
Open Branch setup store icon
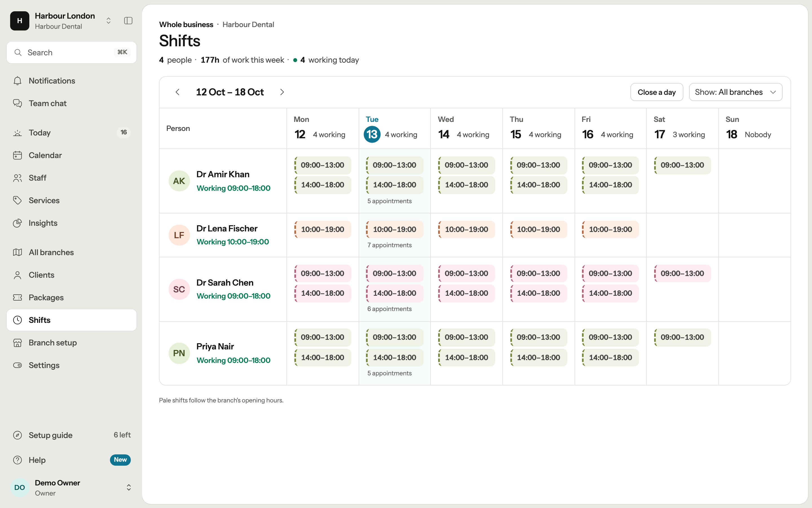17,343
